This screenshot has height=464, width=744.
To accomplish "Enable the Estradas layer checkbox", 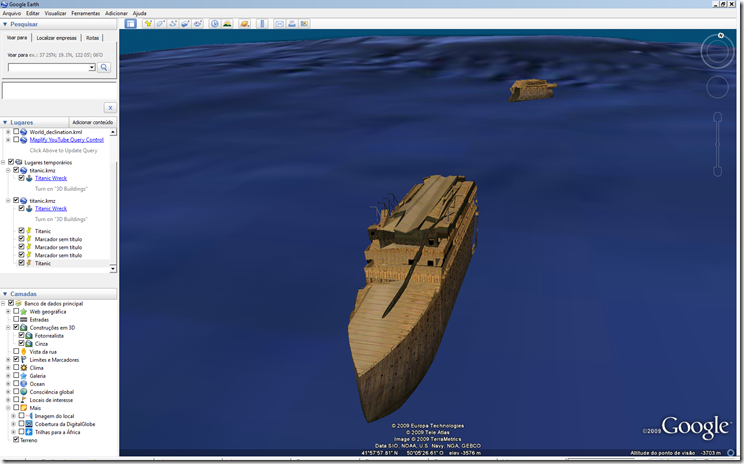I will point(16,320).
